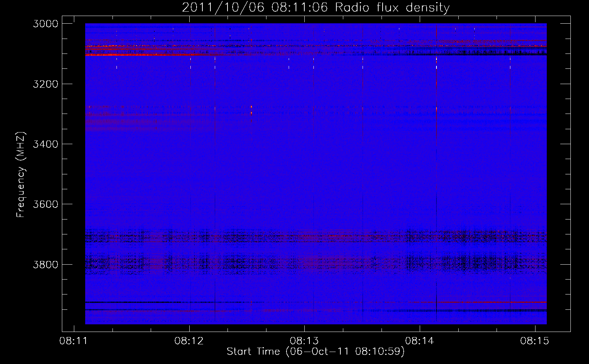The image size is (589, 364).
Task: Click the 3200 frequency tick label
Action: (x=46, y=84)
